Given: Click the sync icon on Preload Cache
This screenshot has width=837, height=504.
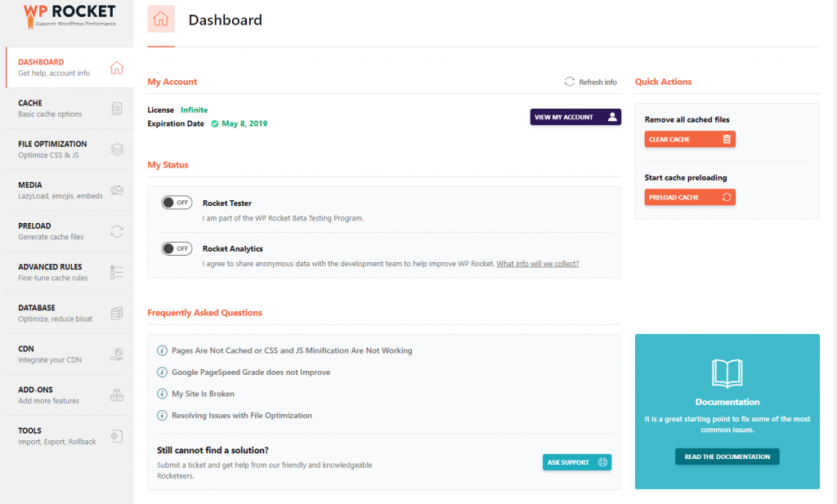Looking at the screenshot, I should pos(727,198).
